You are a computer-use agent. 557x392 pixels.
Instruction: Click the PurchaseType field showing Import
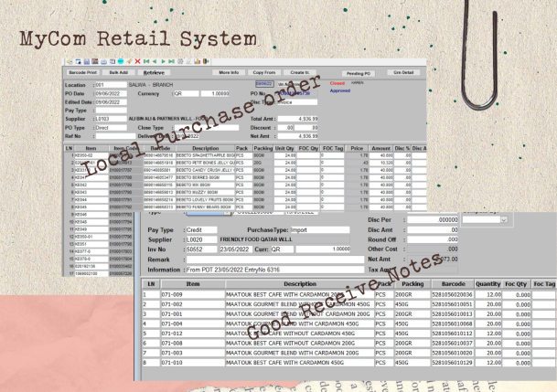coord(320,230)
